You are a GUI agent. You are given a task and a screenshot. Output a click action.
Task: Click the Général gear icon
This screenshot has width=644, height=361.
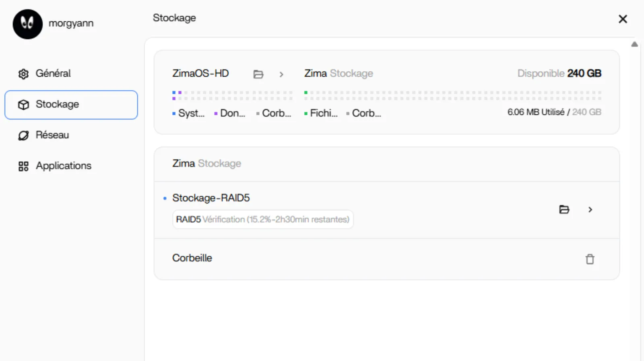[x=23, y=74]
